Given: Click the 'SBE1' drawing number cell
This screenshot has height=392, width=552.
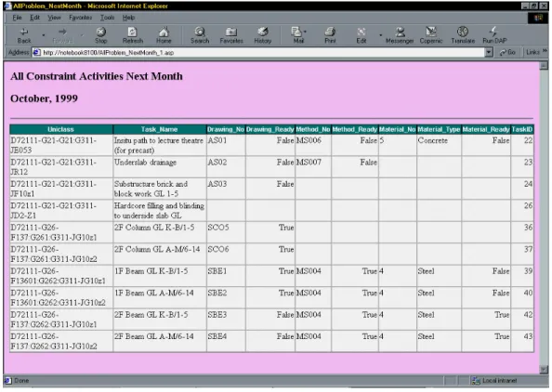Looking at the screenshot, I should click(226, 276).
